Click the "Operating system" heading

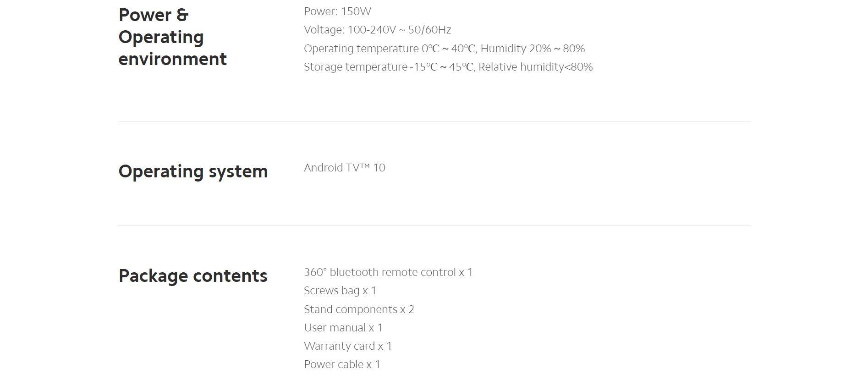tap(193, 171)
